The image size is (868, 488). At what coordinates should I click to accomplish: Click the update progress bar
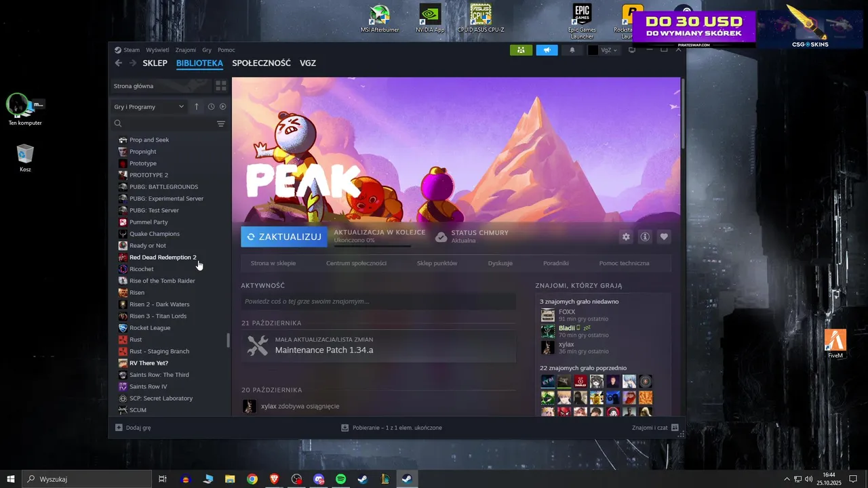click(372, 246)
